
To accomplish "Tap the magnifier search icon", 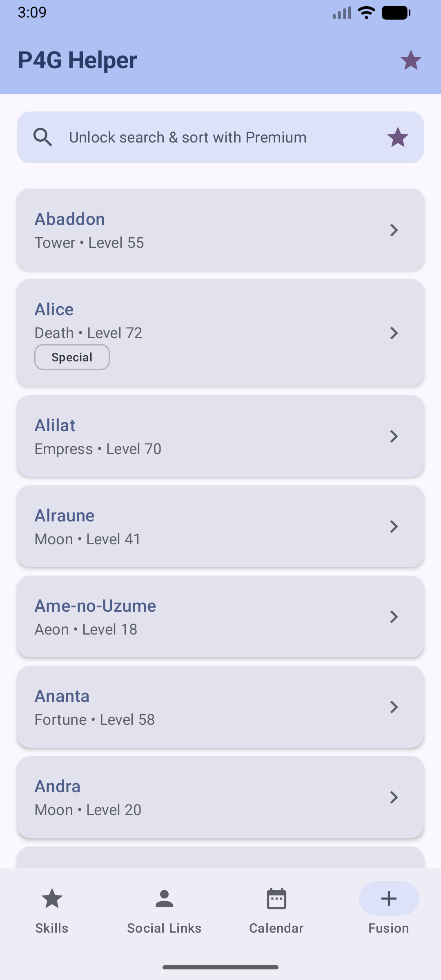I will click(43, 137).
